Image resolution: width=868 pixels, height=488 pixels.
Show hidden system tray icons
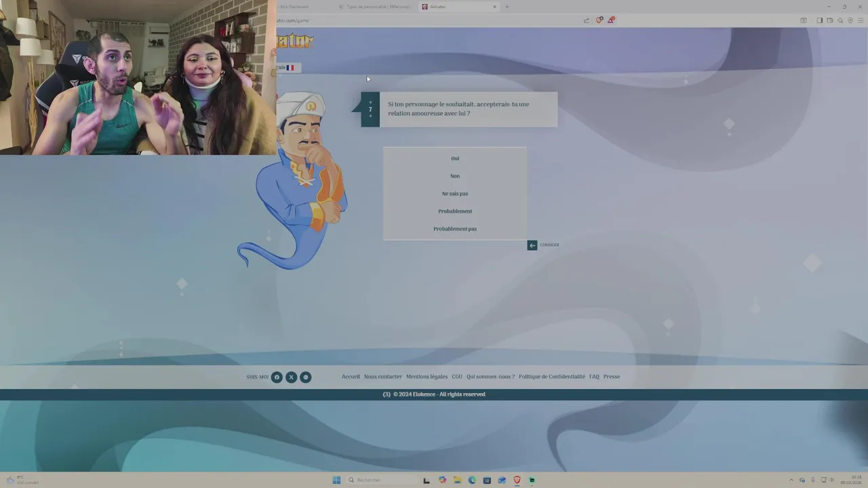(791, 480)
